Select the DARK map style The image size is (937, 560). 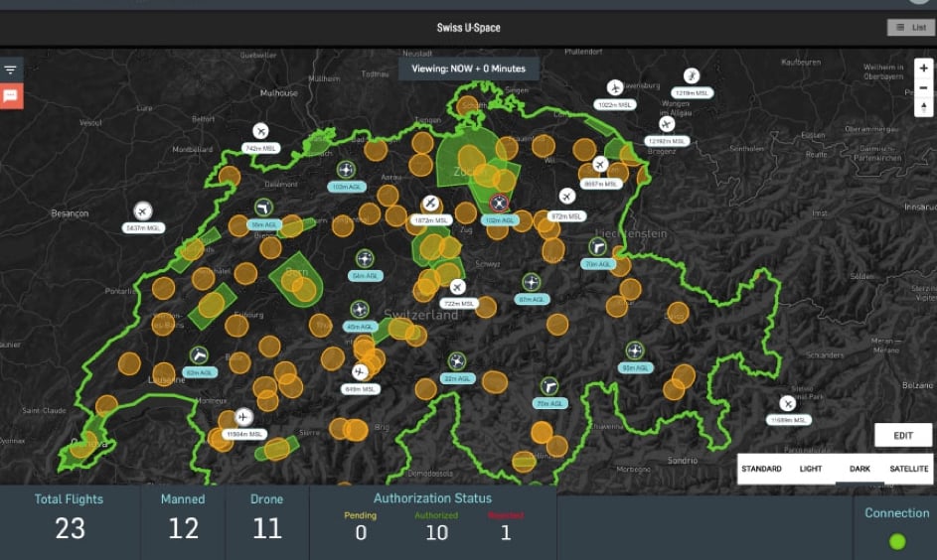(x=859, y=469)
